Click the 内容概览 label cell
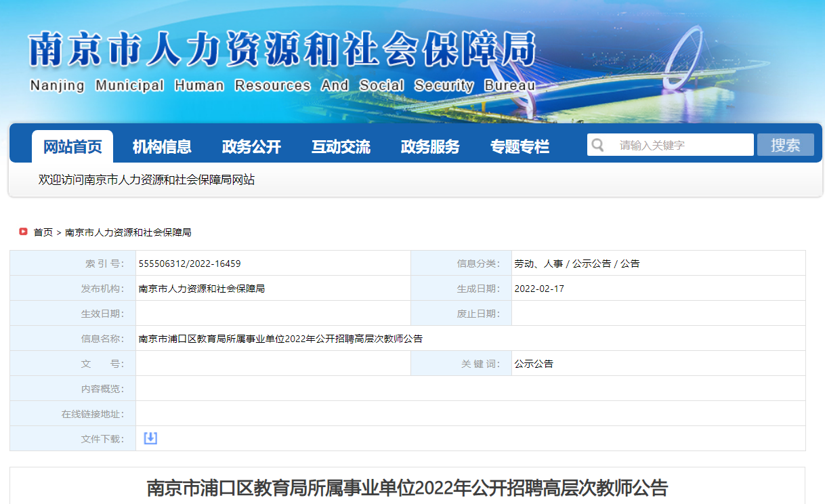Screen dimensions: 825x504 pyautogui.click(x=73, y=389)
